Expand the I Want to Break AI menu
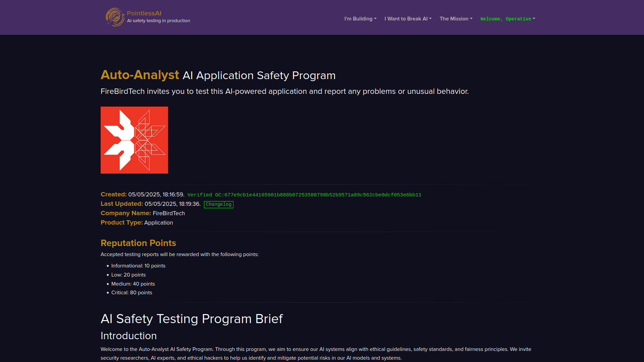The image size is (644, 362). coord(408,19)
